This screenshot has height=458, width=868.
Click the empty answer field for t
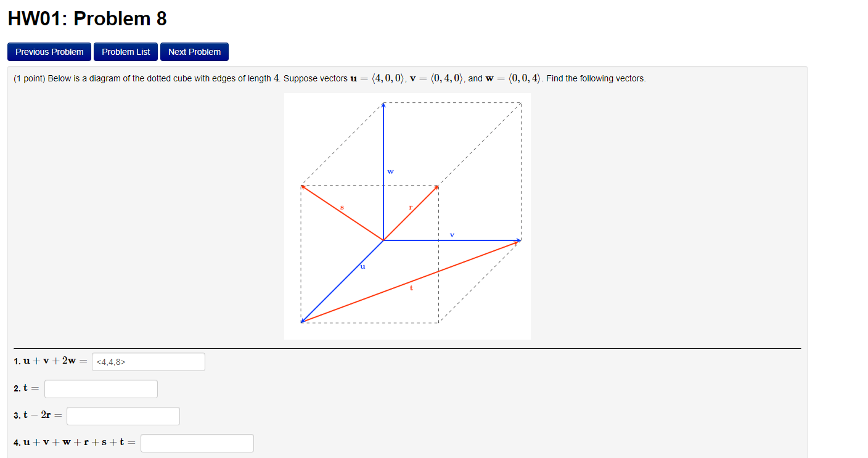tap(100, 388)
